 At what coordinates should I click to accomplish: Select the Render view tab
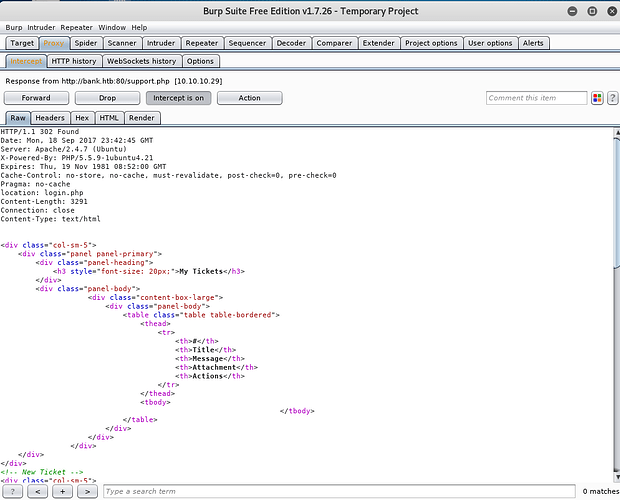pyautogui.click(x=142, y=118)
